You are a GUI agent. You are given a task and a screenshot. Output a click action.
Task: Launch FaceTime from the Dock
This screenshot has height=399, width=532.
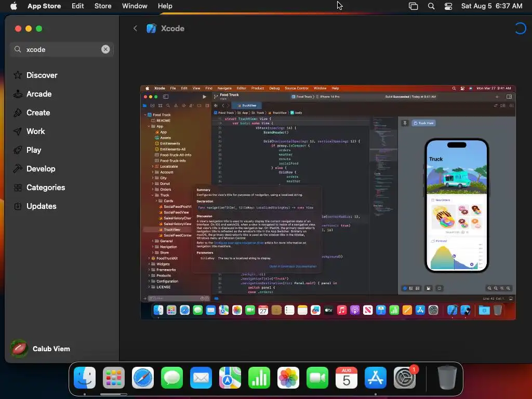[x=317, y=377]
